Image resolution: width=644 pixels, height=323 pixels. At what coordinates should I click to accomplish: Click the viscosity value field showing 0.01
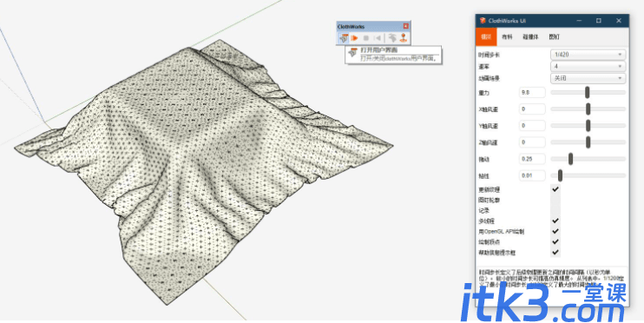point(532,175)
